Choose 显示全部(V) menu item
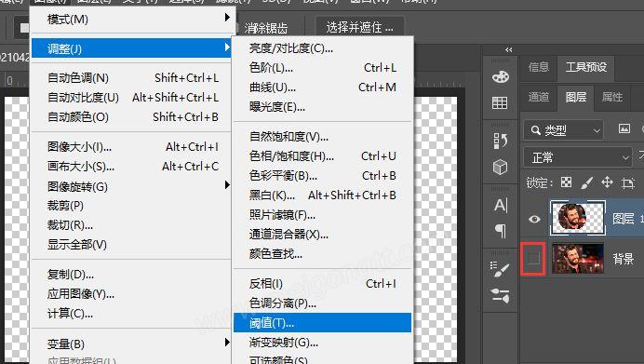This screenshot has height=364, width=644. (x=131, y=245)
